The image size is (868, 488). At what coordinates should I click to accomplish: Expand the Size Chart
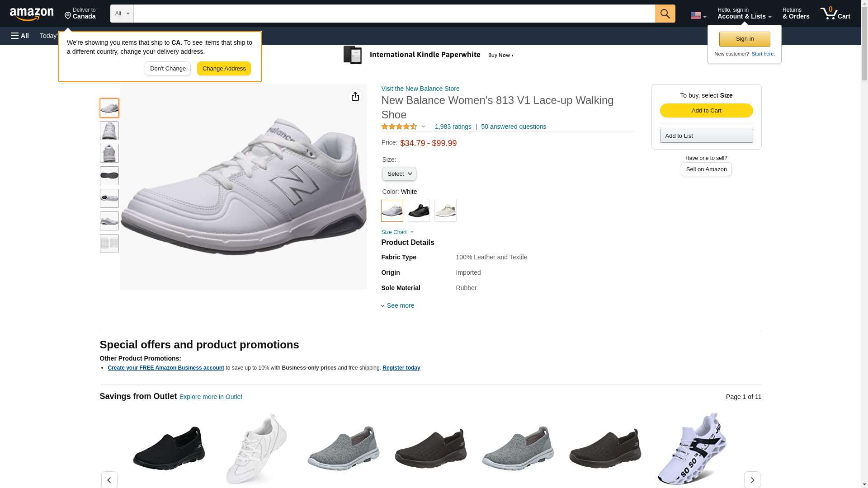pos(397,232)
